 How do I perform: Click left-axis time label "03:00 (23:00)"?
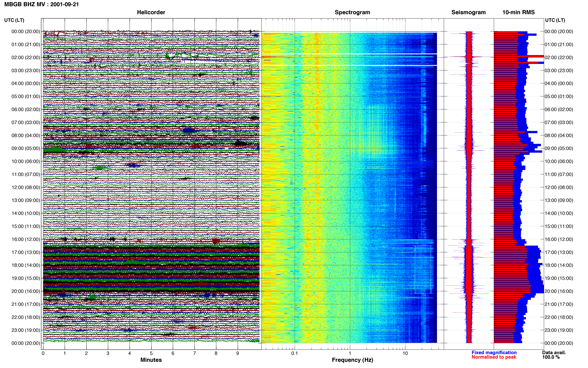26,70
